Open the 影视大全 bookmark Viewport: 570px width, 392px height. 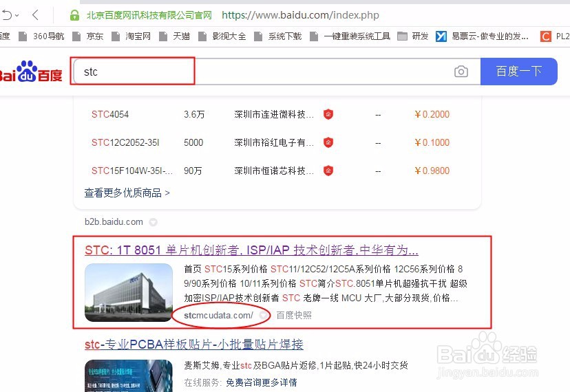[222, 36]
